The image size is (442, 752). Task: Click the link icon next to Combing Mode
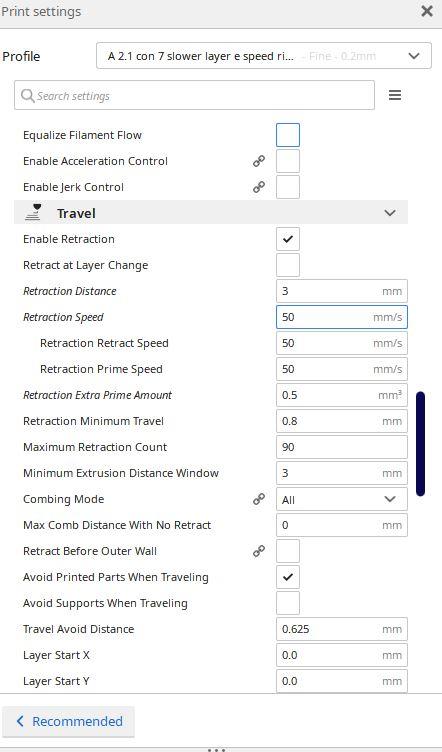[x=259, y=499]
